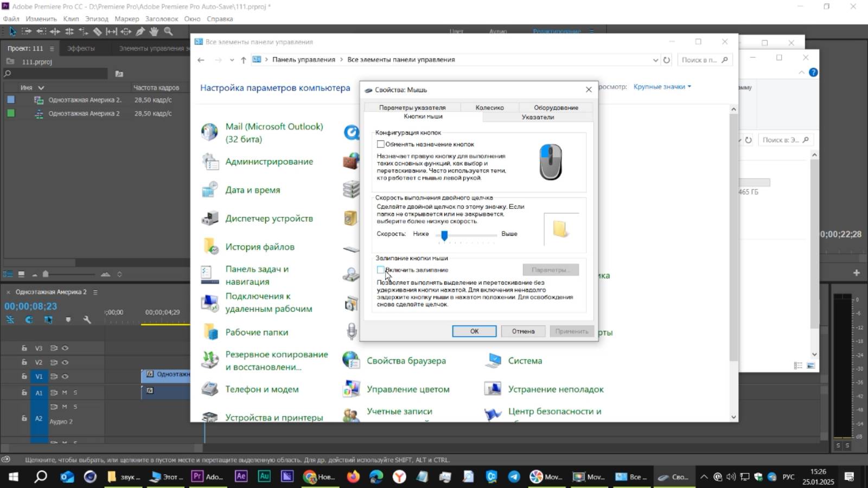Select the Hand tool
The image size is (868, 488).
click(154, 31)
